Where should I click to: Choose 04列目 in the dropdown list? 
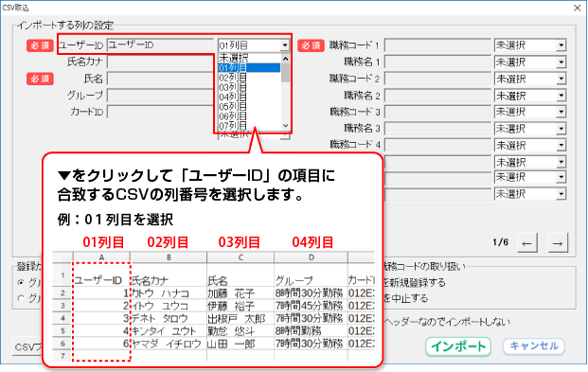coord(249,97)
